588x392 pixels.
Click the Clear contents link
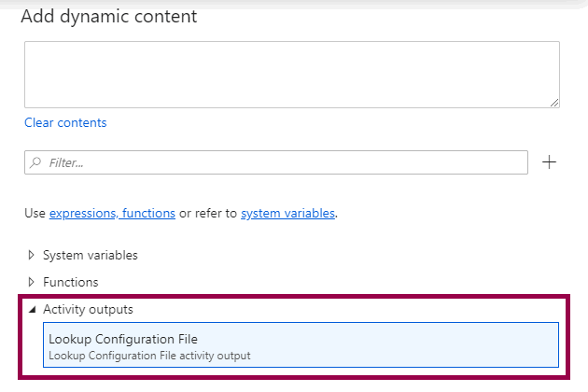pyautogui.click(x=65, y=122)
